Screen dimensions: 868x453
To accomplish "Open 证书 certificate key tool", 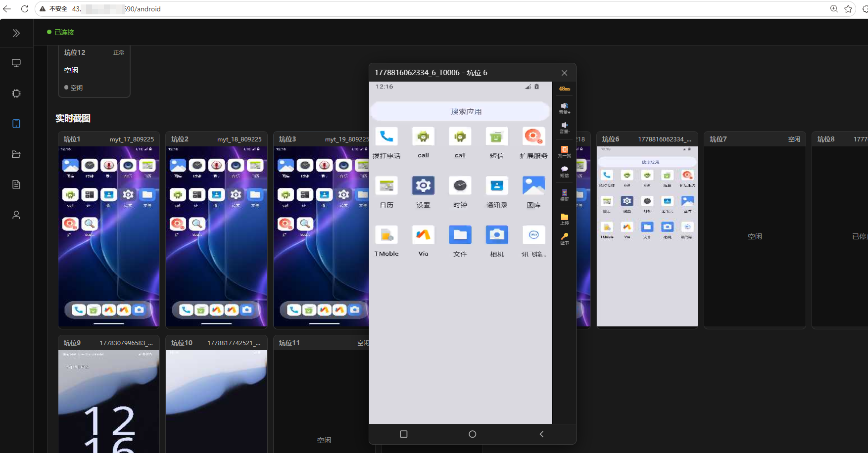I will pos(565,239).
